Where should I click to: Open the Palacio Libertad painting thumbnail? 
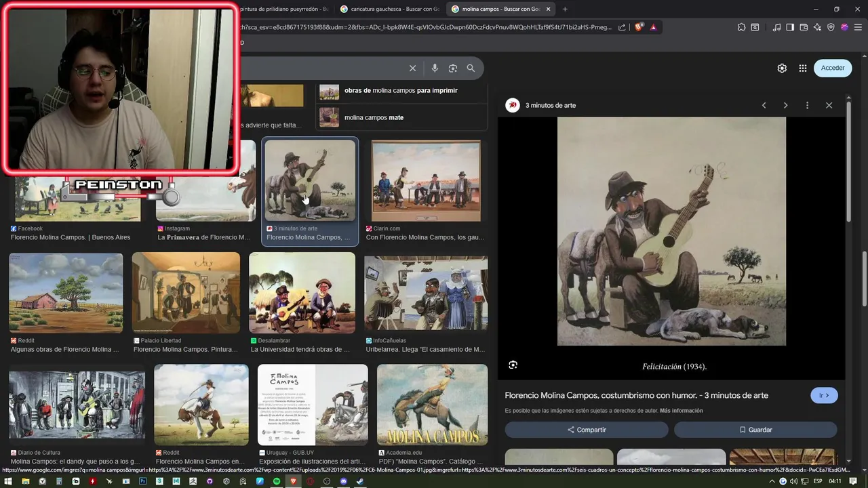click(x=186, y=293)
